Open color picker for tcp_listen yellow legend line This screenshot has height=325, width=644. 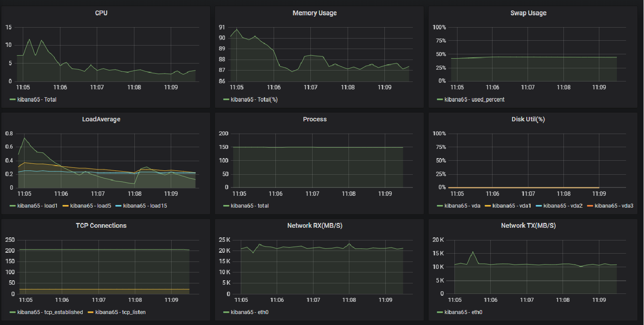click(x=91, y=313)
